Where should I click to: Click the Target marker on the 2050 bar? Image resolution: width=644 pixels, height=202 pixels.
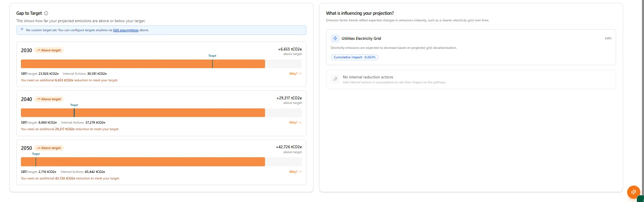(x=36, y=161)
